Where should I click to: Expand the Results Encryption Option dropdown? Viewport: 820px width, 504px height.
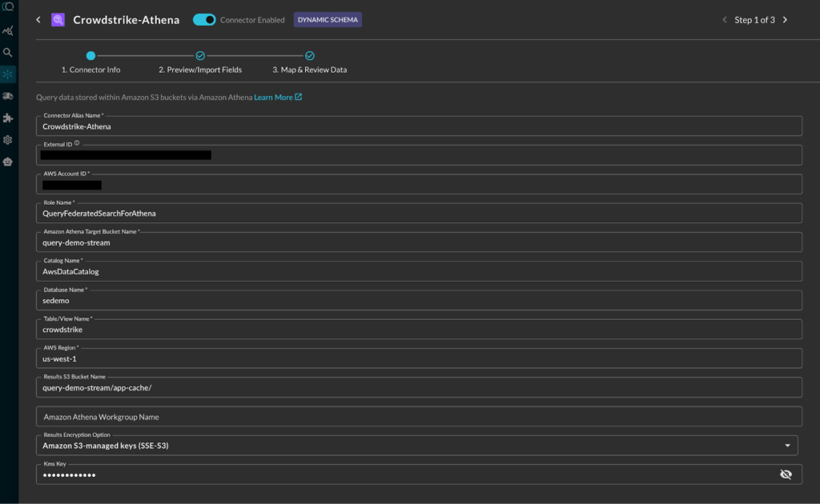pyautogui.click(x=786, y=446)
